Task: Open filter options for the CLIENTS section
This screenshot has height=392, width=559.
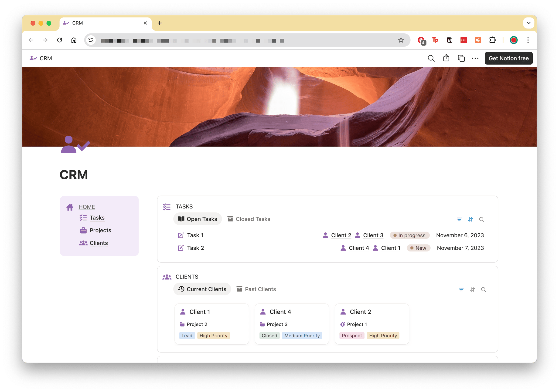Action: (461, 290)
